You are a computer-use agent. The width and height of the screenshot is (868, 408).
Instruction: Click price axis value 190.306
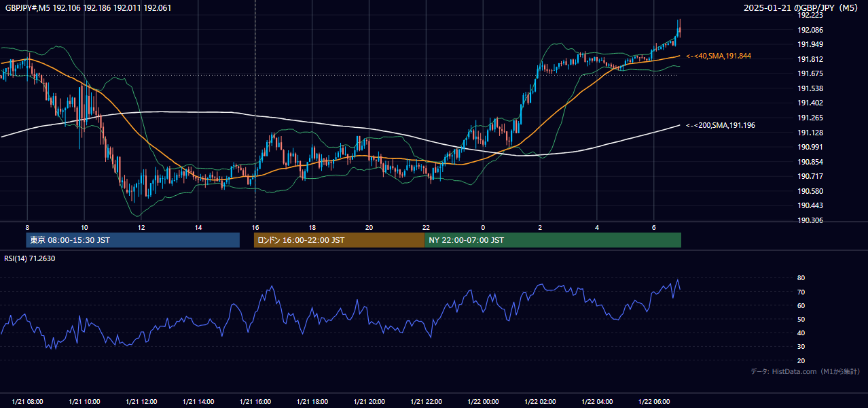810,220
